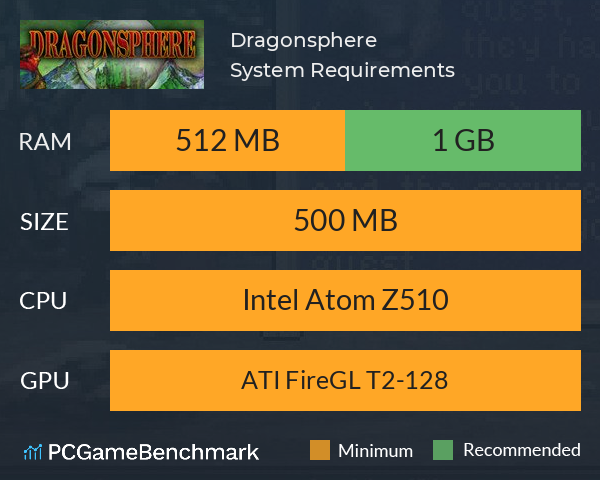The height and width of the screenshot is (480, 600).
Task: Select the 512 MB minimum RAM bar
Action: pyautogui.click(x=227, y=140)
